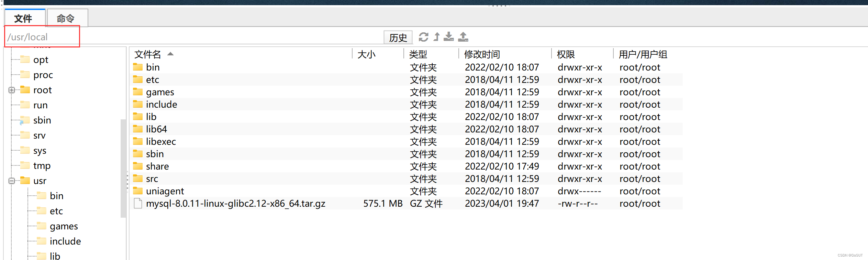Sort by 修改时间 column header
868x260 pixels.
pos(482,54)
